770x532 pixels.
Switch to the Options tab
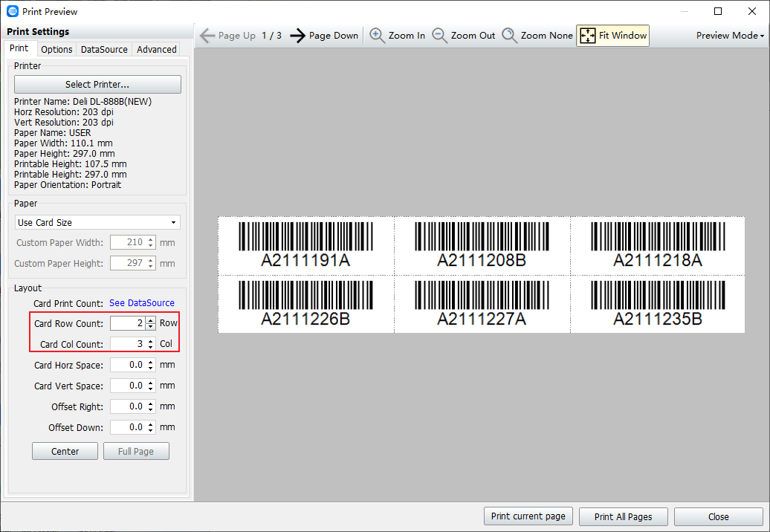coord(56,49)
